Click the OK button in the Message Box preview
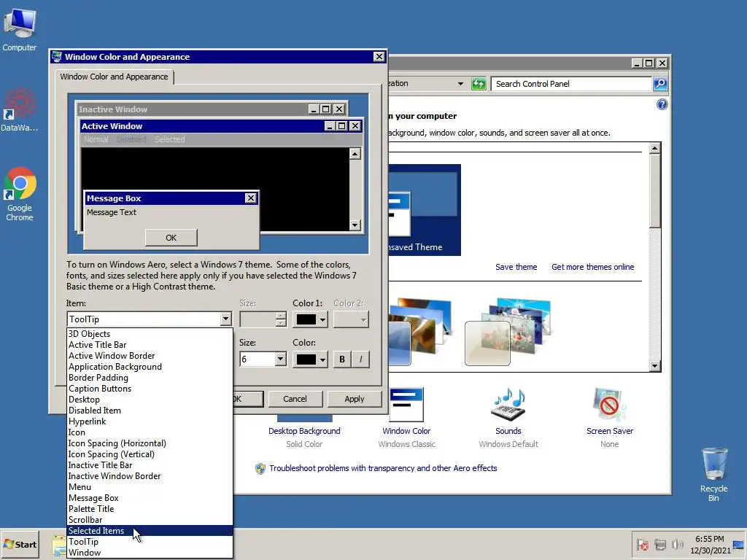The height and width of the screenshot is (560, 747). tap(171, 238)
